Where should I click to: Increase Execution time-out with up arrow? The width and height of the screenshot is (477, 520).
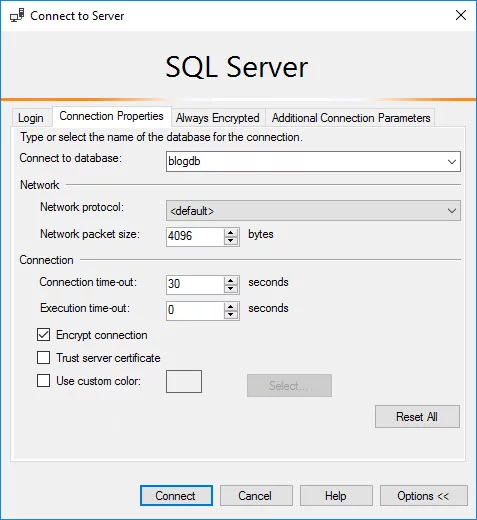[231, 306]
